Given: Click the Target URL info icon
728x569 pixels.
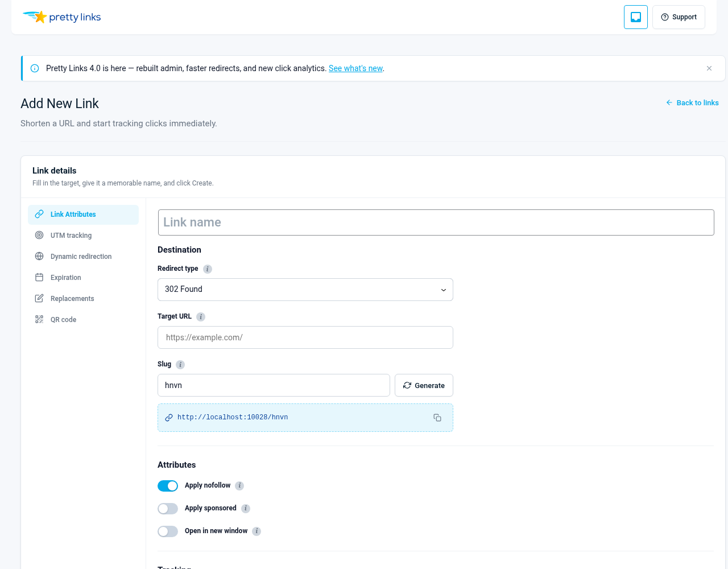Looking at the screenshot, I should pyautogui.click(x=201, y=317).
